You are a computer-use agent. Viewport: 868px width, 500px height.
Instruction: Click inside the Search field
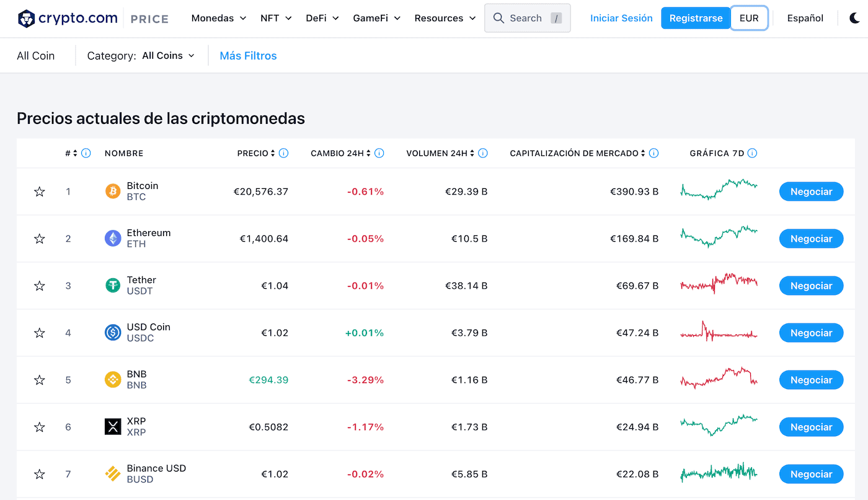(x=528, y=18)
